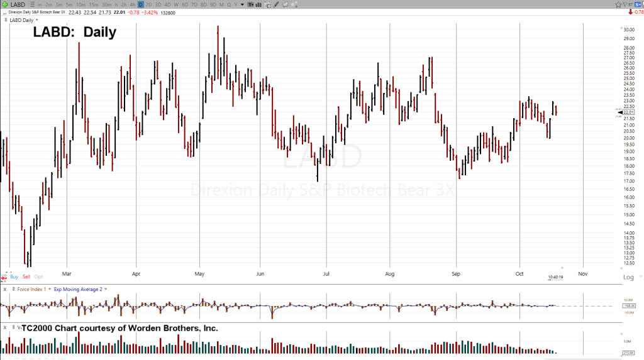644x360 pixels.
Task: Open the watchlist icon next to LABD
Action: [x=31, y=4]
